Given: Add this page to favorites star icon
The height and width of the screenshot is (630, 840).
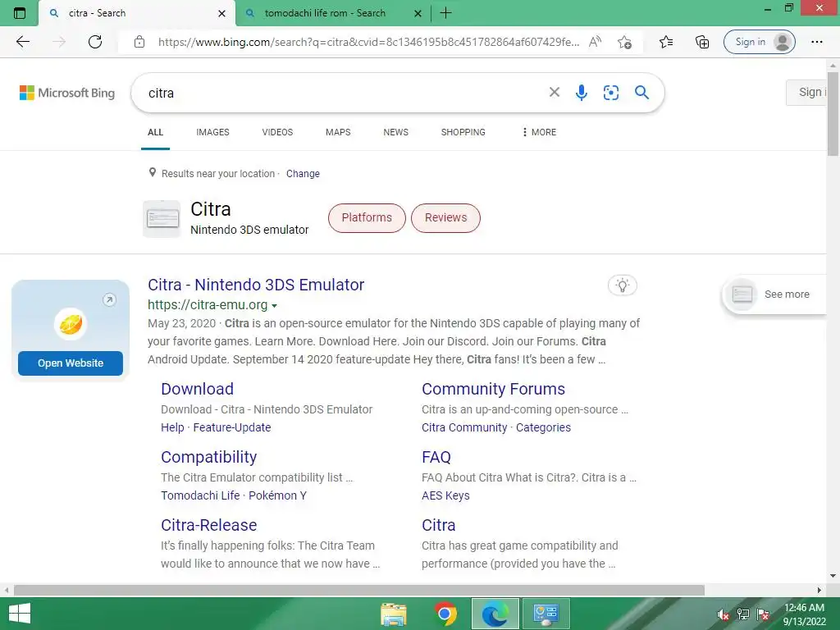Looking at the screenshot, I should [x=624, y=42].
